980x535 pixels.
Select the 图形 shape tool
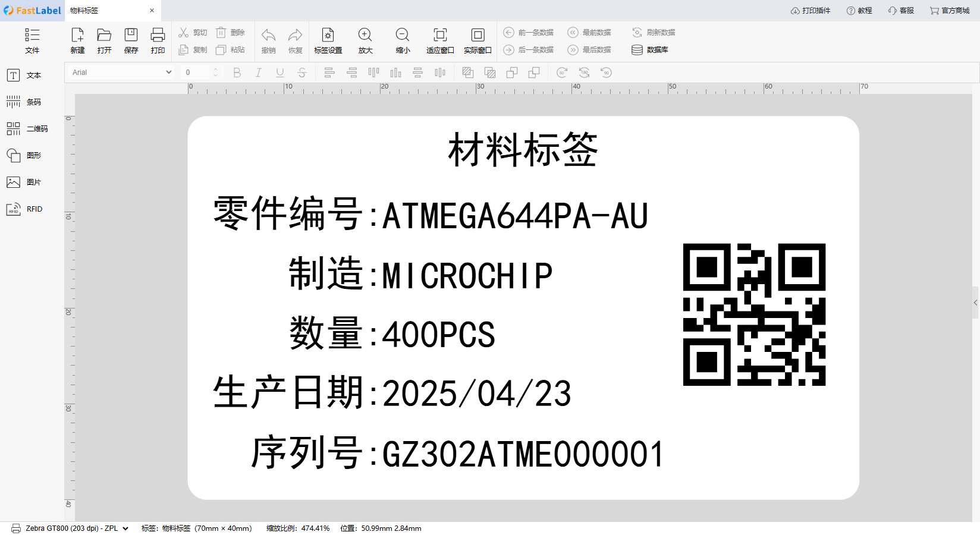[x=24, y=156]
